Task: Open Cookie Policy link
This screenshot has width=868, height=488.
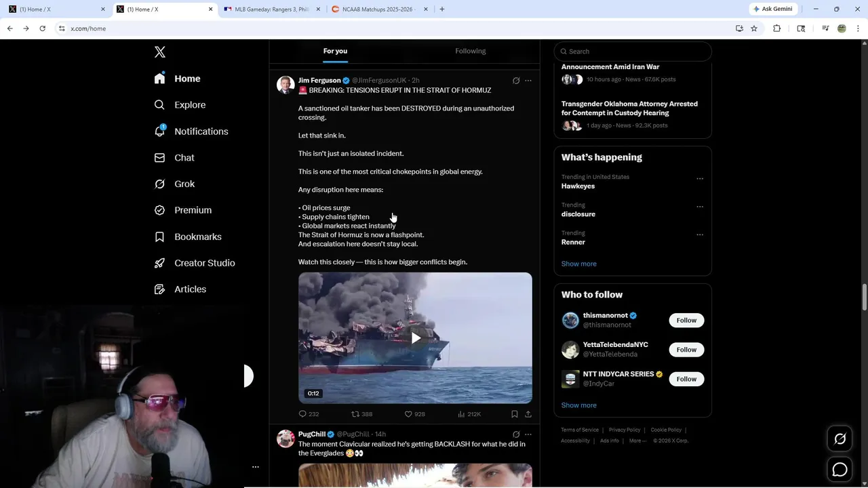Action: pos(666,430)
